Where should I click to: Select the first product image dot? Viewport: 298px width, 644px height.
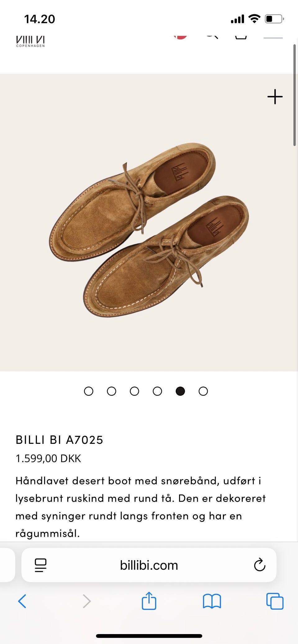click(88, 391)
